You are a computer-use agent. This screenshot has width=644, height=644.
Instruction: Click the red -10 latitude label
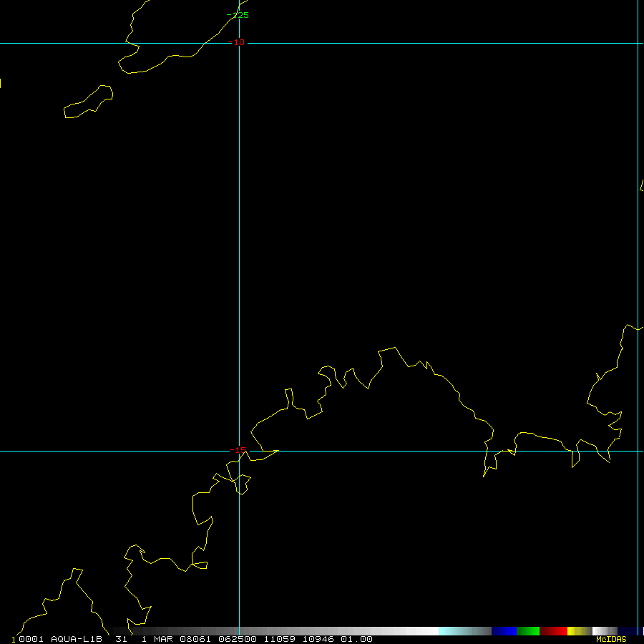[x=237, y=42]
